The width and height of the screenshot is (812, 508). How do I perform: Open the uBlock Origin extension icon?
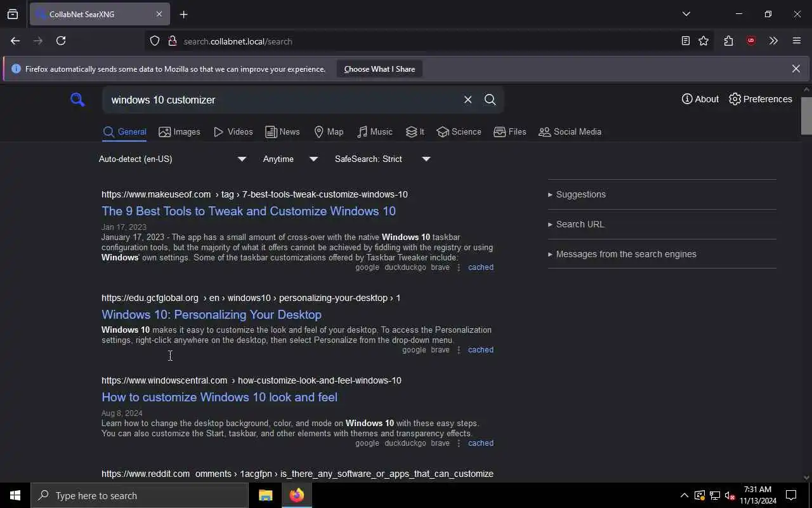pos(751,41)
